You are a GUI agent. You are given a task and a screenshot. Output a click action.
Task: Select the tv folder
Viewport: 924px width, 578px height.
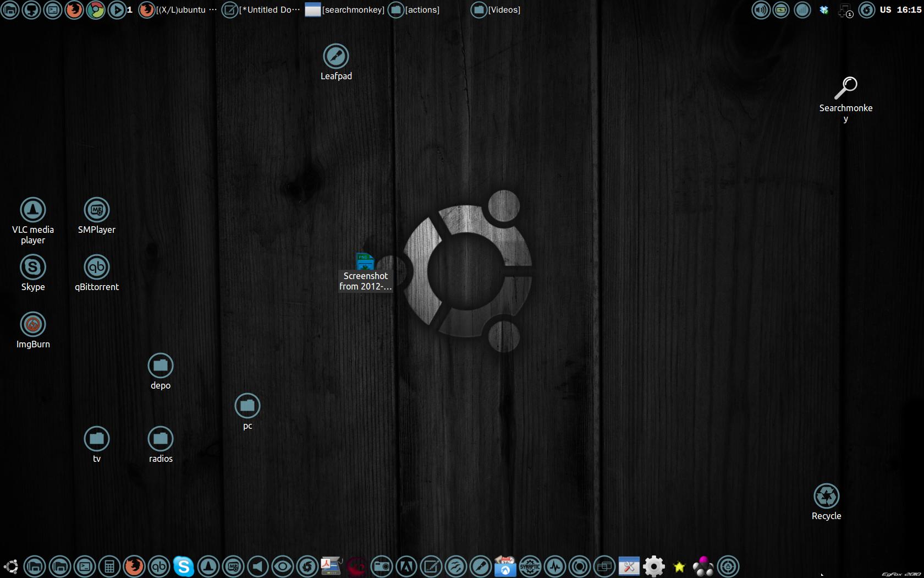pyautogui.click(x=97, y=439)
